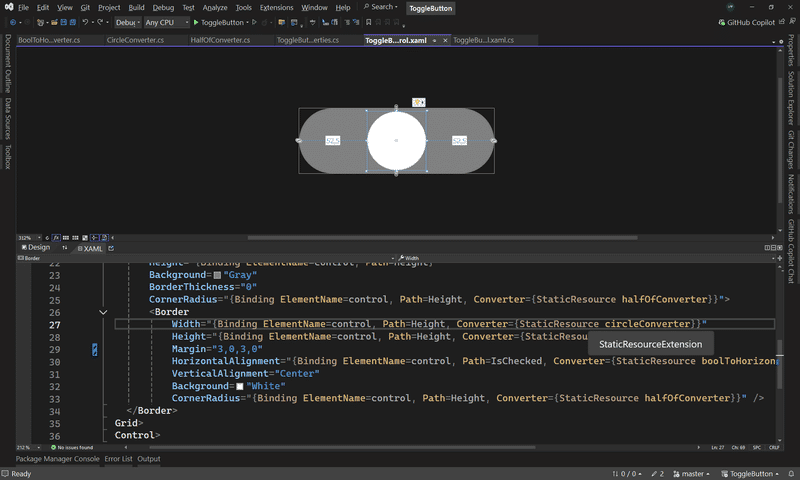Screen dimensions: 800x480
Task: Open the start target dropdown next to ToggleButton
Action: pos(247,22)
